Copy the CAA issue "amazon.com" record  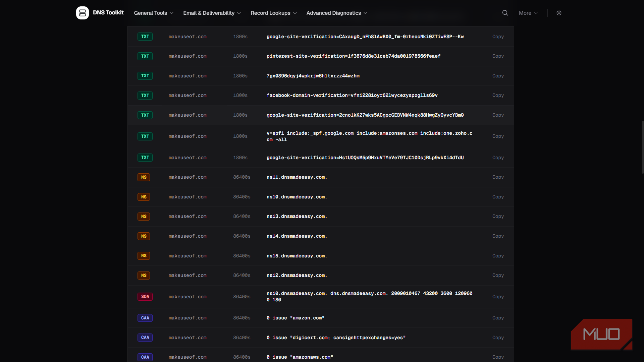click(498, 318)
